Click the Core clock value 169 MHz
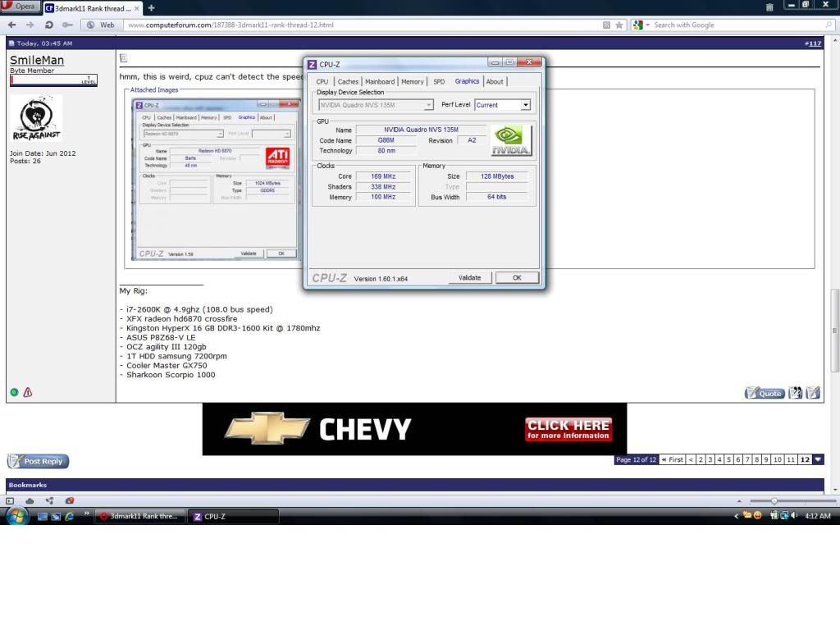Viewport: 840px width, 630px height. (x=383, y=176)
